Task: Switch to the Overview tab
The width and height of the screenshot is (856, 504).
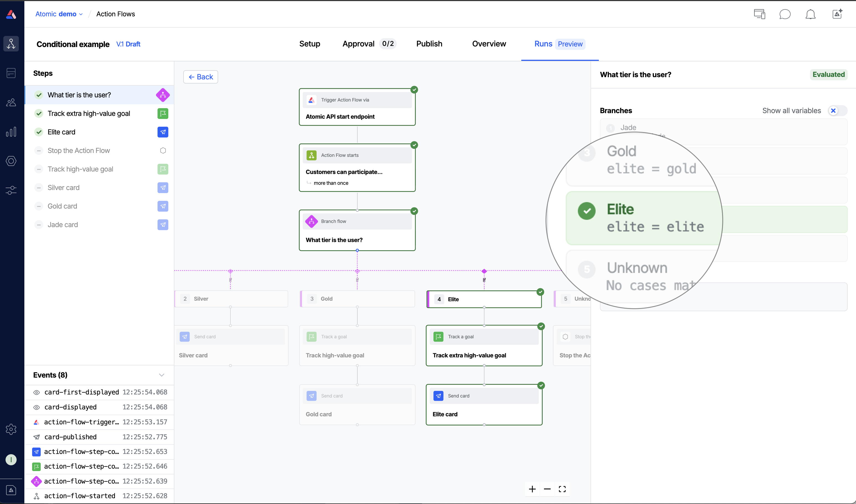Action: coord(489,44)
